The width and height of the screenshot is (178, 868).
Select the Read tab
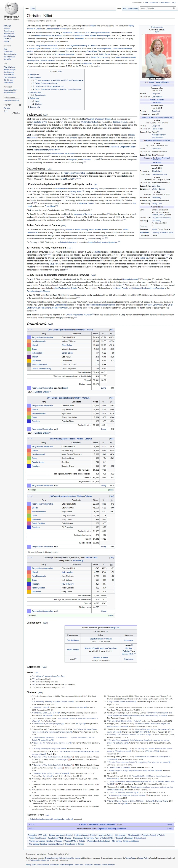click(x=119, y=8)
